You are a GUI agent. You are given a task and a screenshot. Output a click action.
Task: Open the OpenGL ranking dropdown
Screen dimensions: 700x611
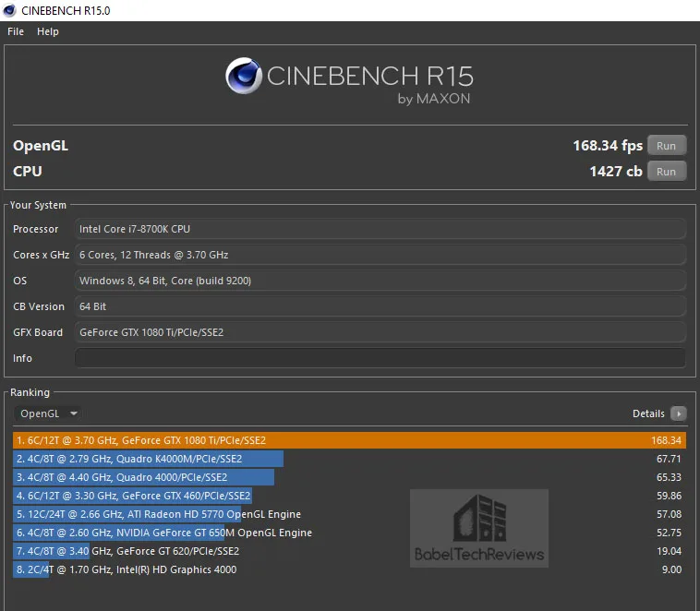tap(48, 413)
